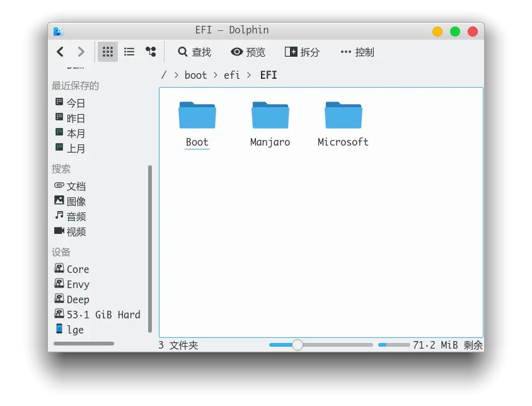
Task: Click the 搜索 section header
Action: 61,169
